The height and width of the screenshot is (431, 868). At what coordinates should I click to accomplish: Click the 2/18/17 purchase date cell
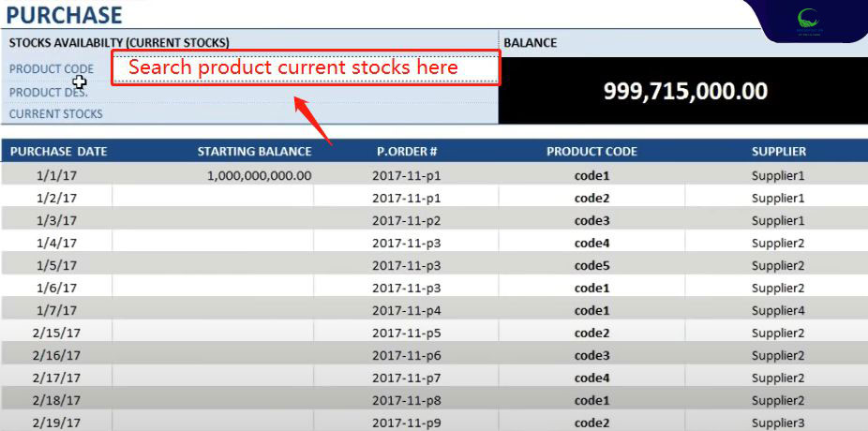coord(56,400)
